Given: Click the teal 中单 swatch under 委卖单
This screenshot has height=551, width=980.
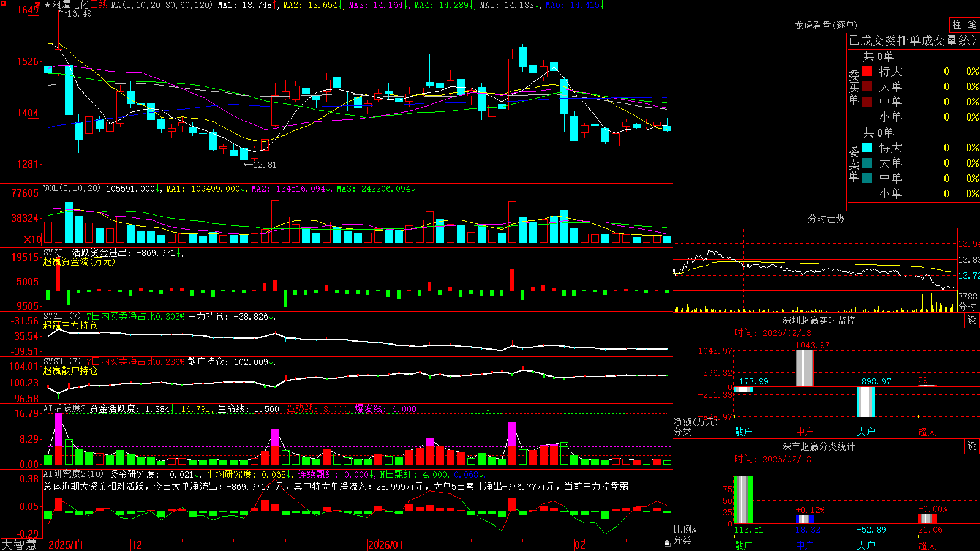Looking at the screenshot, I should coord(867,178).
